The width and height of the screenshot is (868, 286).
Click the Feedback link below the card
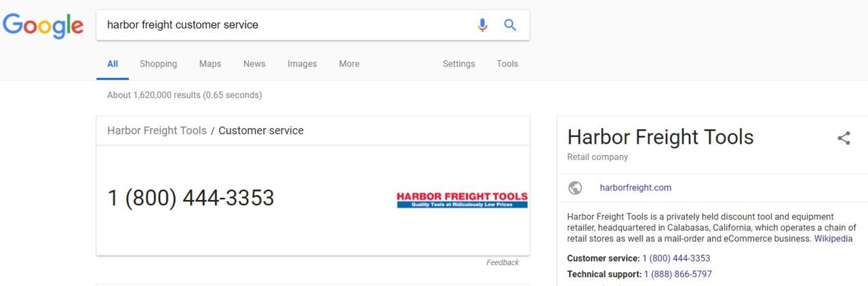click(x=502, y=262)
